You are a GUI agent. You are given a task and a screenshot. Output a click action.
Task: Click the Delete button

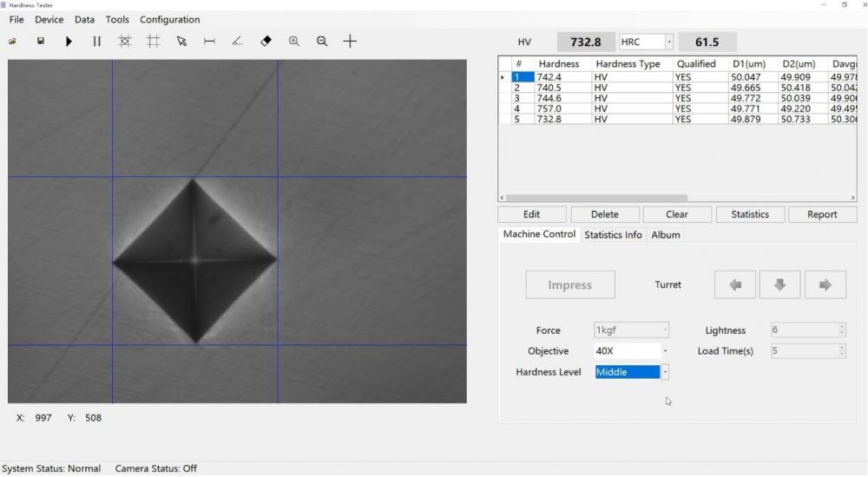[604, 214]
